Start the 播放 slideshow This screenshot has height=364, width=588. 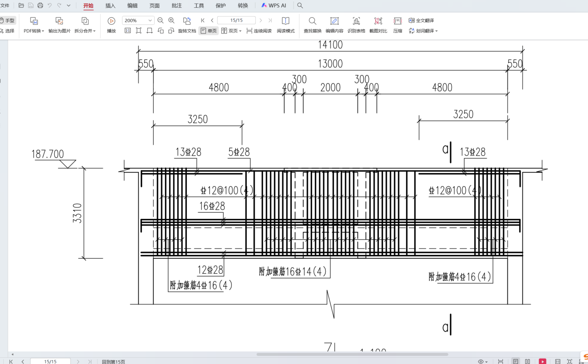111,25
